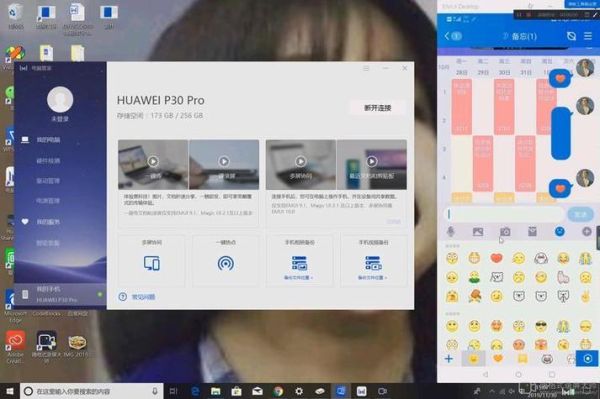Tap the camera icon in chat toolbar

tap(505, 231)
